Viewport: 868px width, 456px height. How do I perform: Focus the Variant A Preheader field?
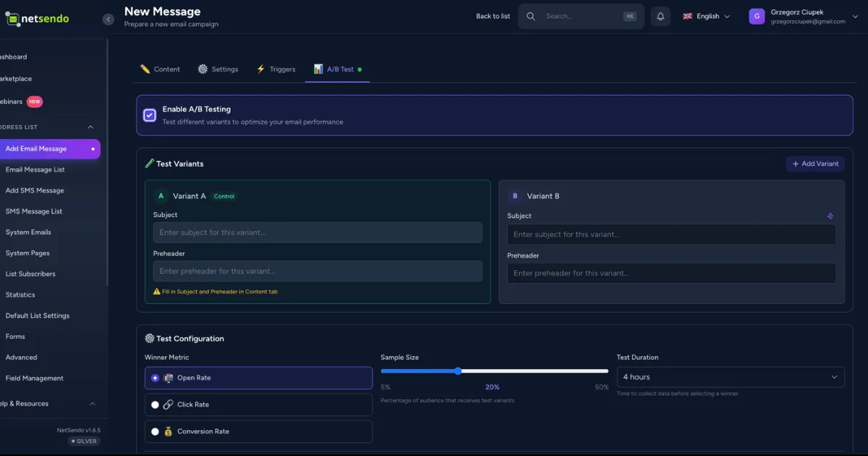[x=318, y=271]
